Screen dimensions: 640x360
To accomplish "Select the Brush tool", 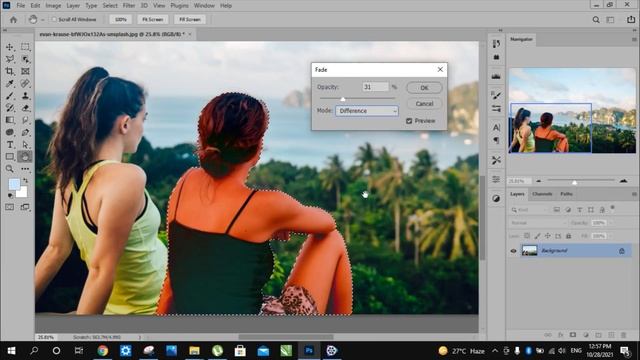I will 10,96.
